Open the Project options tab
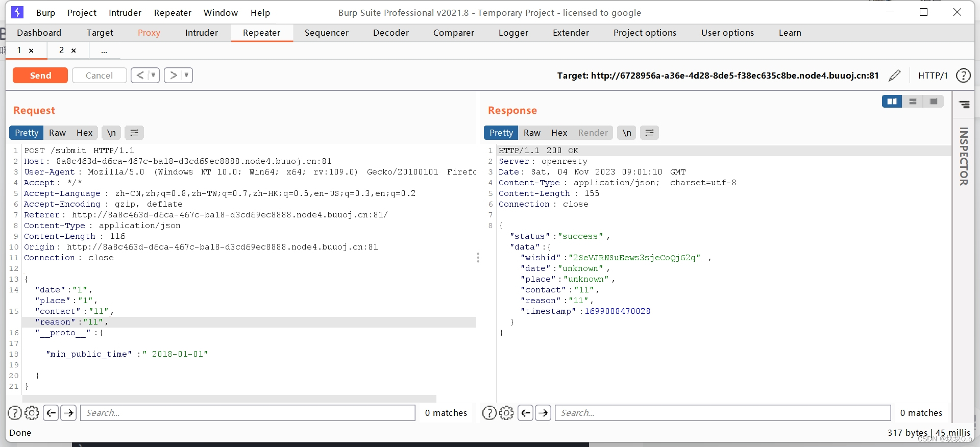 (x=645, y=33)
